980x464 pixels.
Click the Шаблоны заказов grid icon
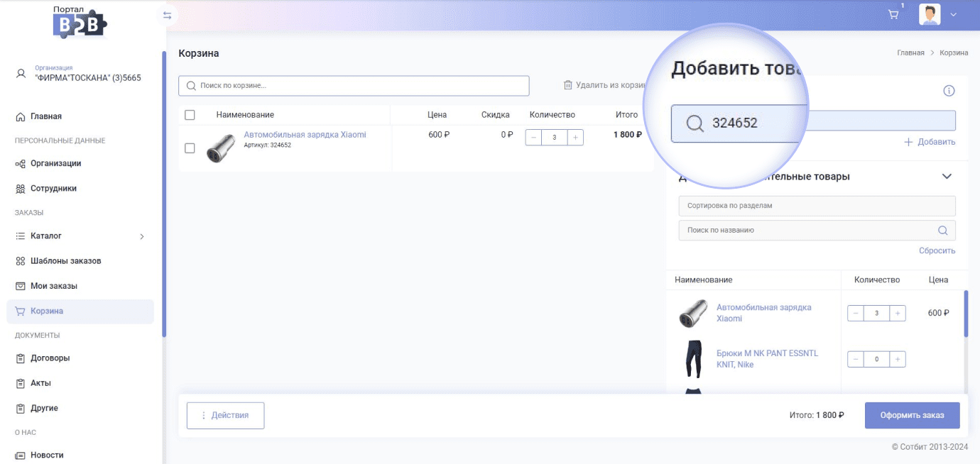(21, 261)
